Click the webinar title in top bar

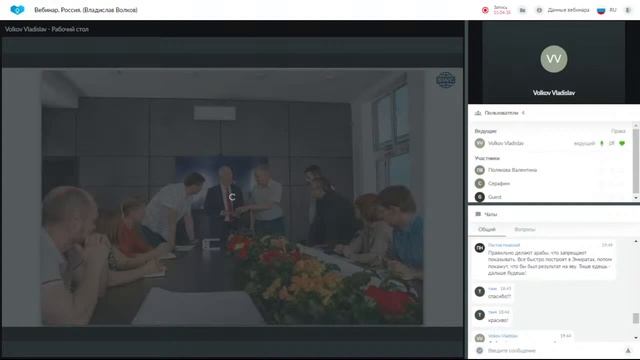86,10
